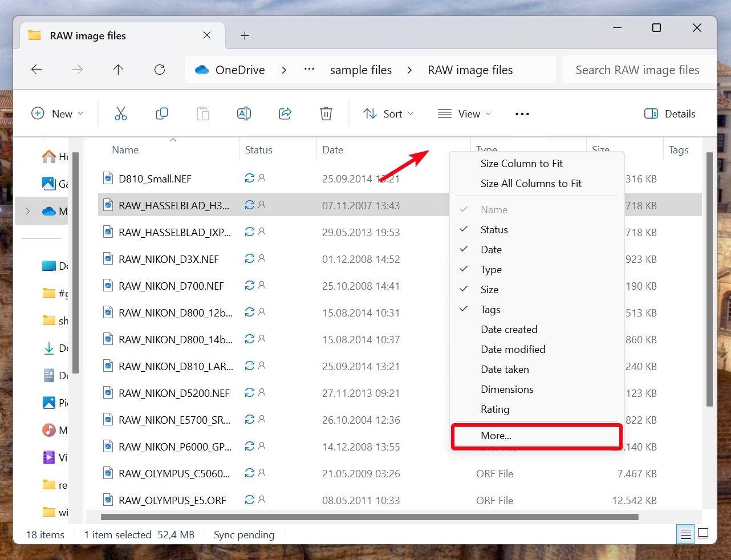Open the Sort dropdown
This screenshot has height=560, width=731.
click(x=388, y=113)
